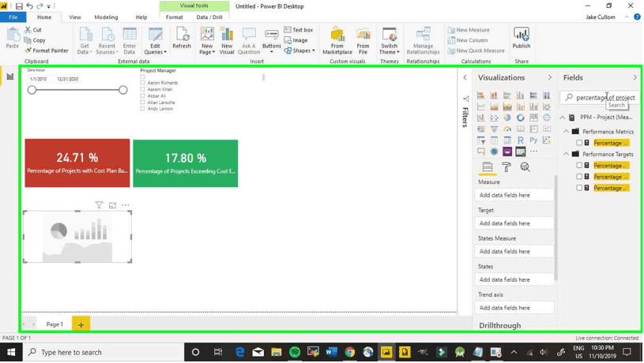Switch to the Fields well icon
644x363 pixels.
[x=488, y=167]
